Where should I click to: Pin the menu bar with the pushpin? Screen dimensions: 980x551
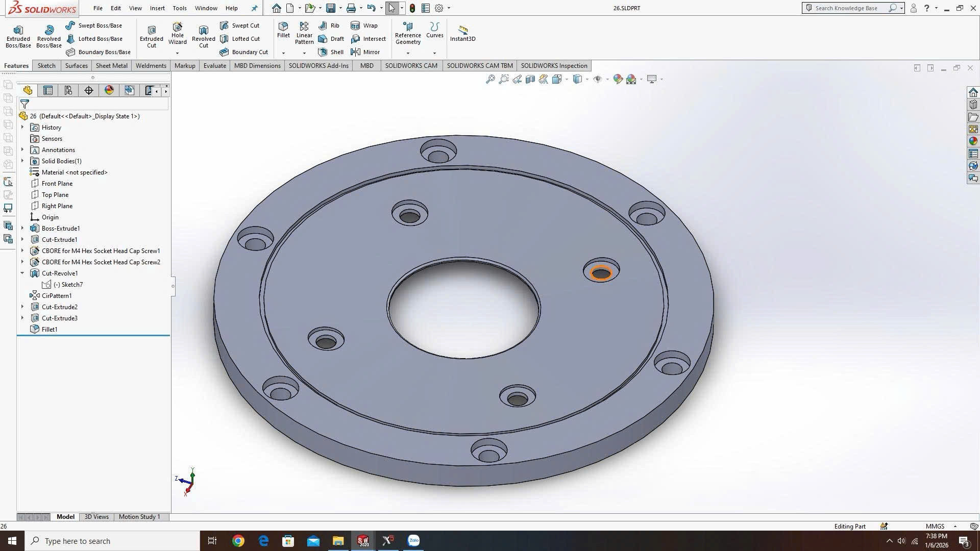254,8
